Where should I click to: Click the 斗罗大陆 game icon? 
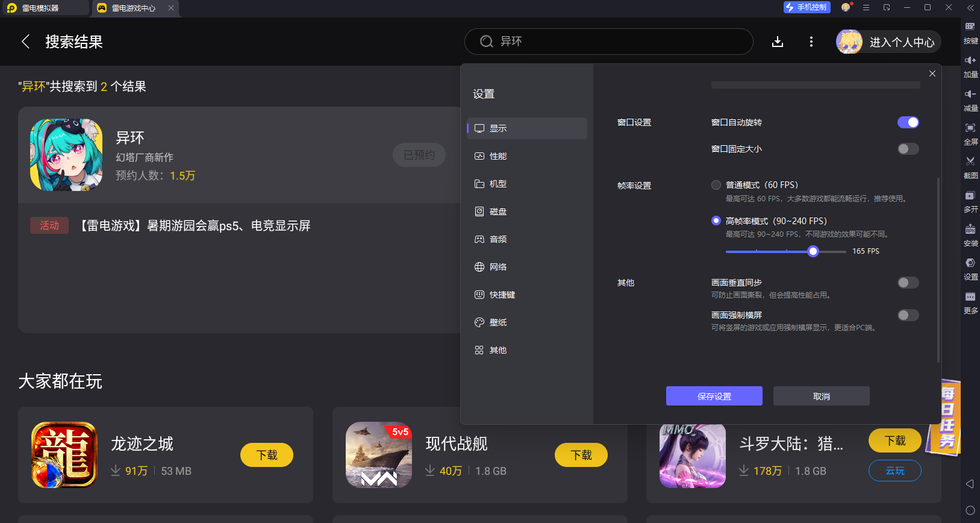[693, 456]
